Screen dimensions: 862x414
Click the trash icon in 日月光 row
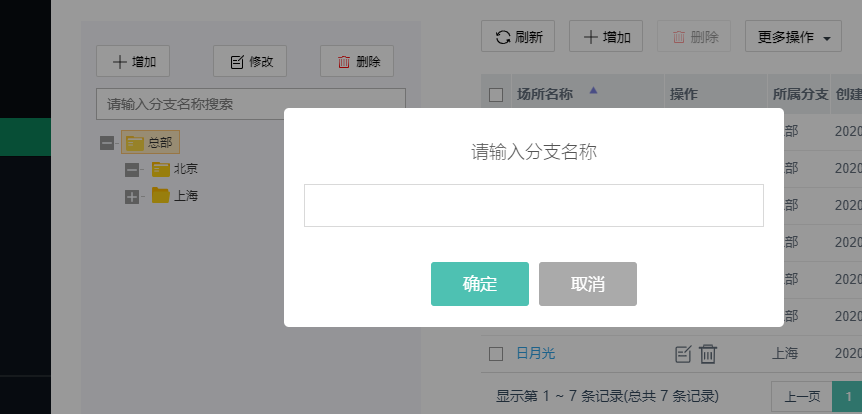pos(708,354)
